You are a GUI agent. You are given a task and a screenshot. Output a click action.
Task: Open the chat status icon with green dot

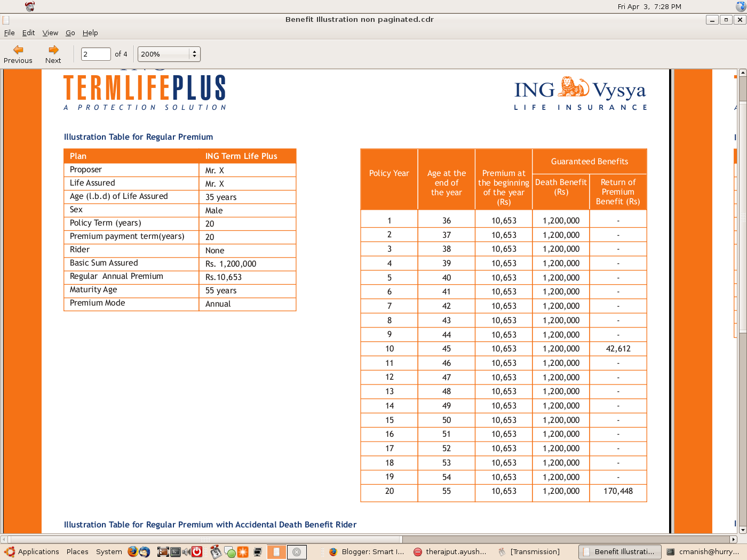coord(230,552)
